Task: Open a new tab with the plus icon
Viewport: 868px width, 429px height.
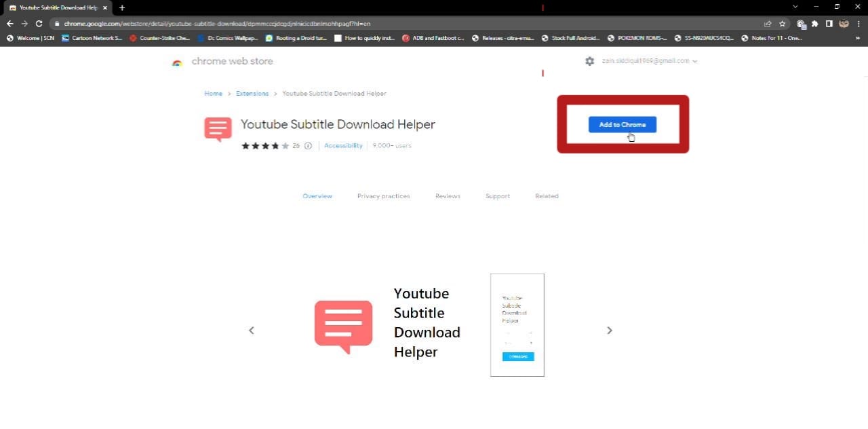Action: tap(122, 7)
